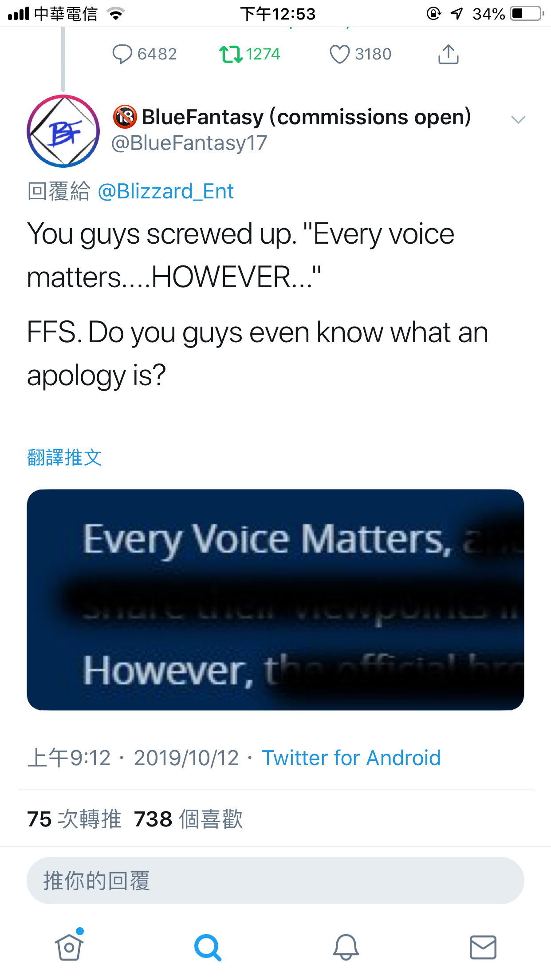Tap the reply speech bubble icon
This screenshot has height=980, width=551.
tap(122, 55)
